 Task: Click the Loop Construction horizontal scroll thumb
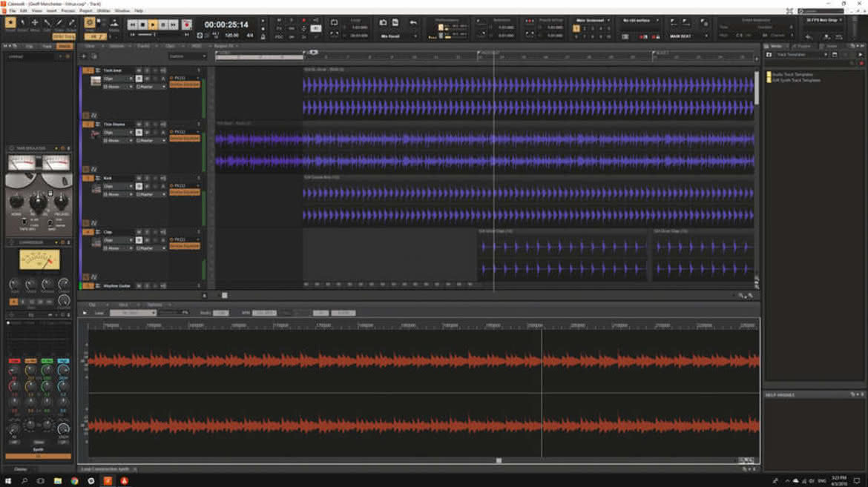tap(499, 460)
